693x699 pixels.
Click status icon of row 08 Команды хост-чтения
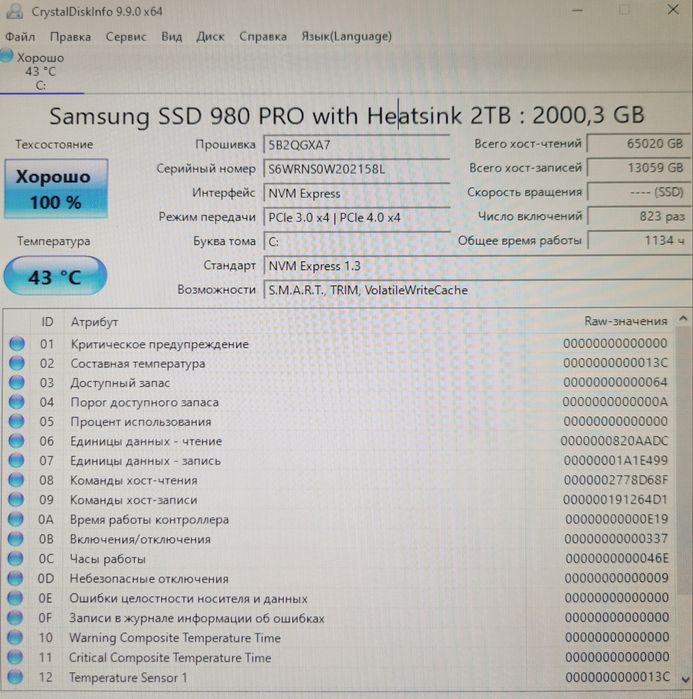coord(16,480)
